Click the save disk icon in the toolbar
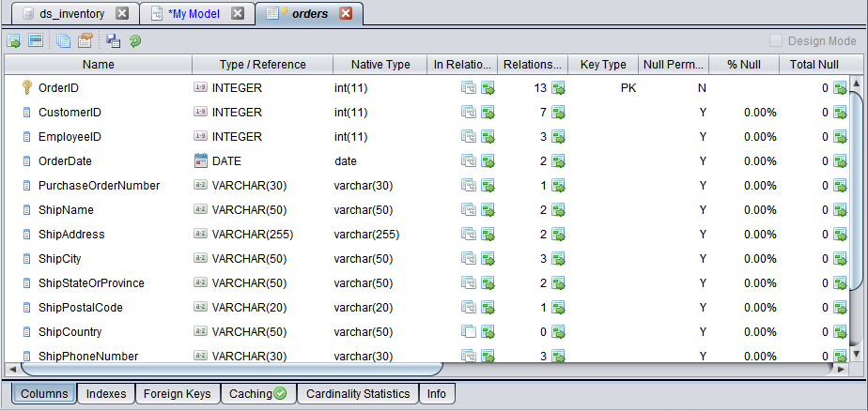 pos(114,40)
